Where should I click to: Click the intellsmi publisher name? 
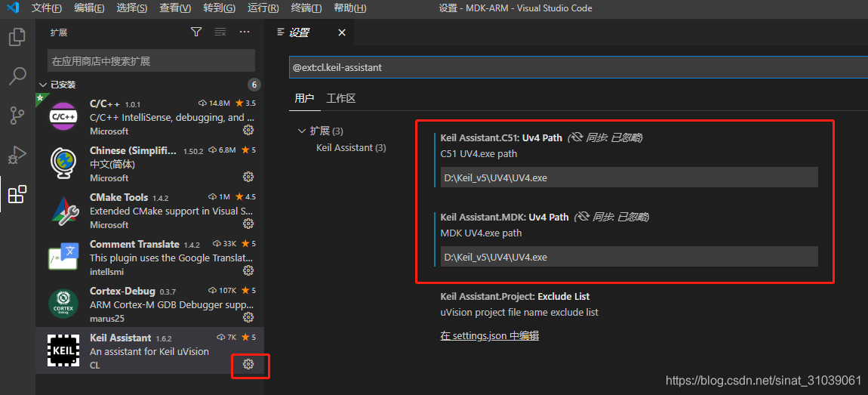(x=107, y=272)
